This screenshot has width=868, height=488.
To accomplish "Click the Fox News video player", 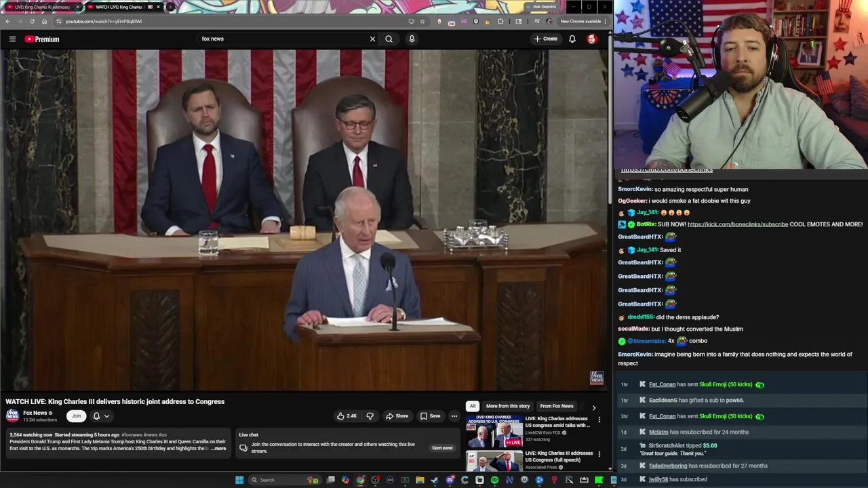I will [303, 220].
